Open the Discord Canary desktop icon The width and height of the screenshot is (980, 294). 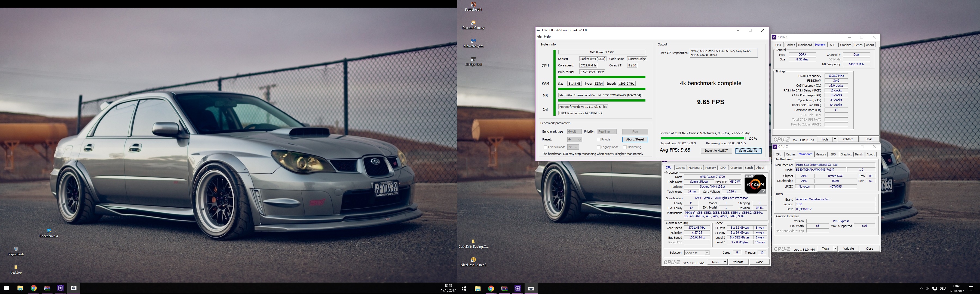click(x=473, y=25)
